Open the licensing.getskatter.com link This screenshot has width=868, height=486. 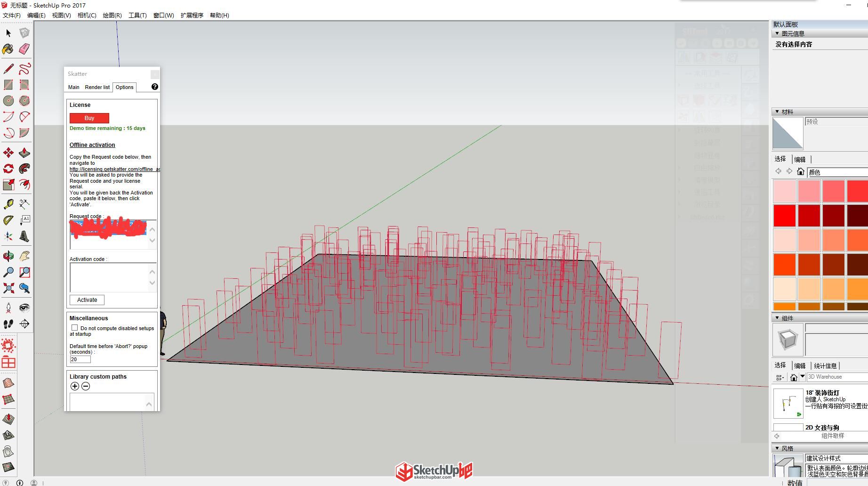tap(114, 169)
